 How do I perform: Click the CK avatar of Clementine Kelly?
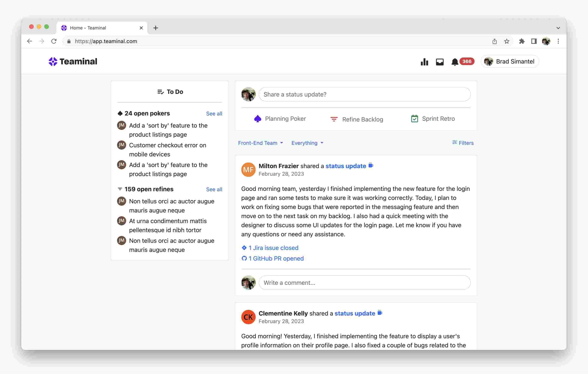pyautogui.click(x=248, y=317)
